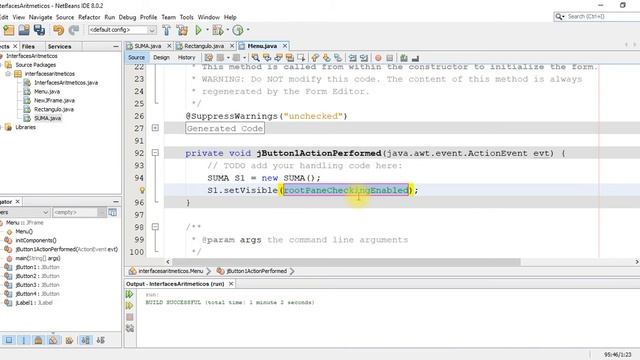640x360 pixels.
Task: Rerun using the green arrows in the Output panel
Action: pyautogui.click(x=130, y=294)
